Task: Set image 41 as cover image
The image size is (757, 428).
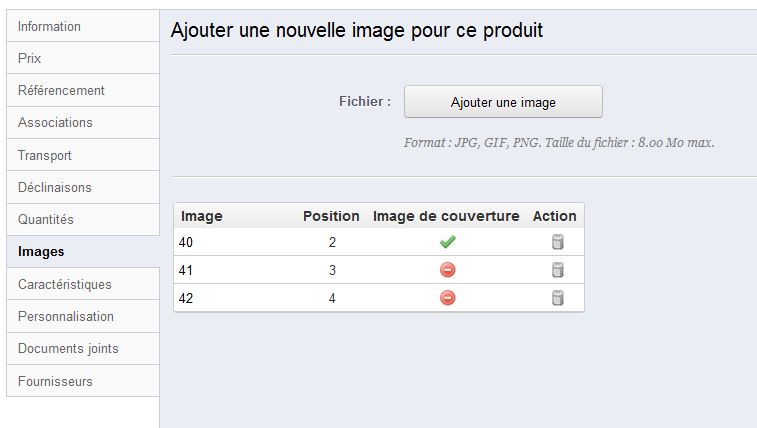Action: click(447, 270)
